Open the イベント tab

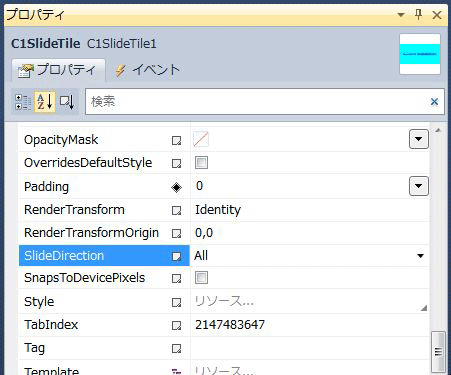147,70
